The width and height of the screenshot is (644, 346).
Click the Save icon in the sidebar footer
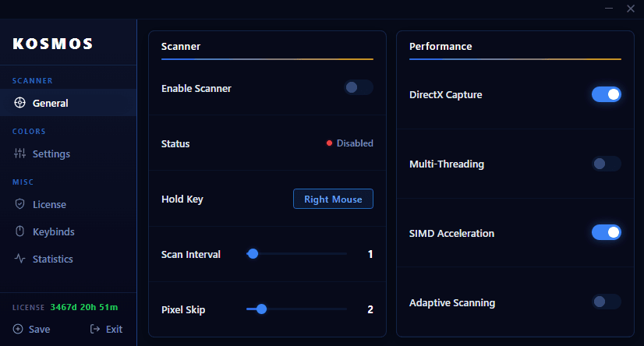pos(18,329)
